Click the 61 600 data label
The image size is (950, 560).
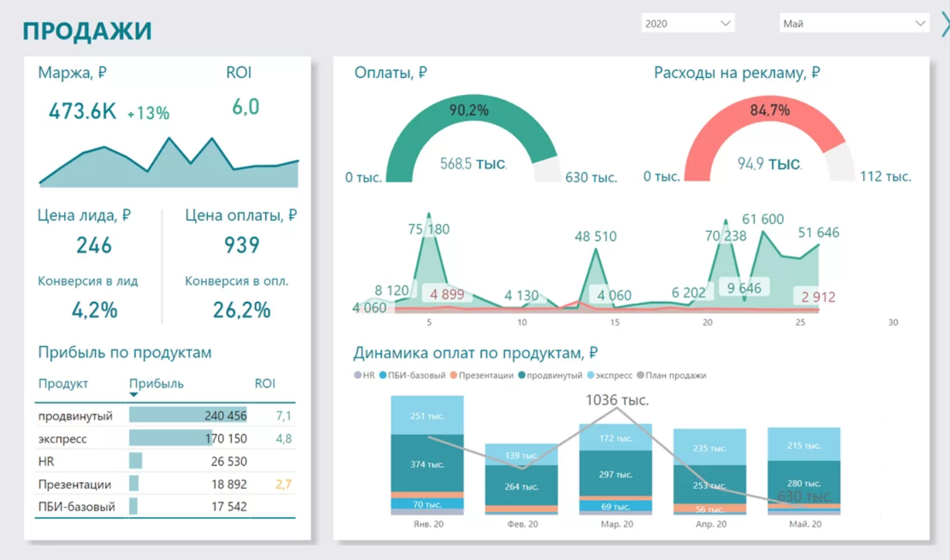(x=763, y=219)
